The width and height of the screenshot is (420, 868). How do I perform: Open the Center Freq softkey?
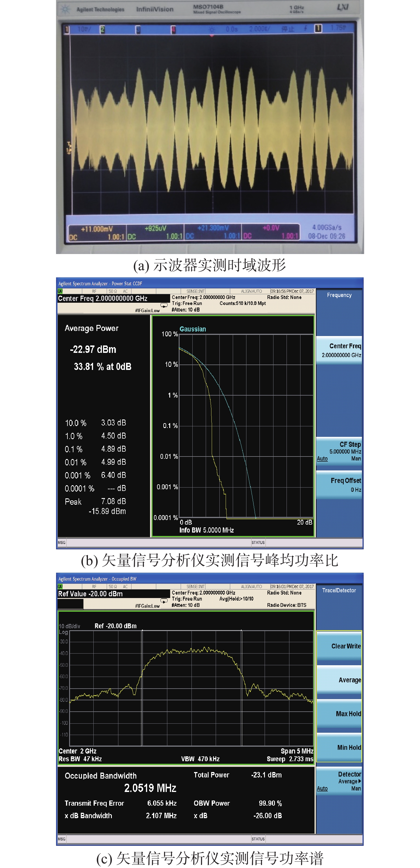(x=339, y=350)
